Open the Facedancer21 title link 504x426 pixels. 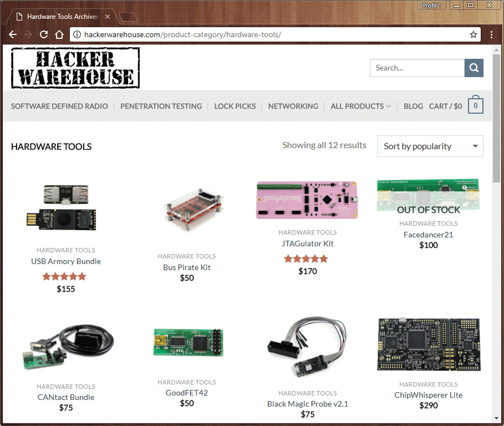click(x=429, y=235)
